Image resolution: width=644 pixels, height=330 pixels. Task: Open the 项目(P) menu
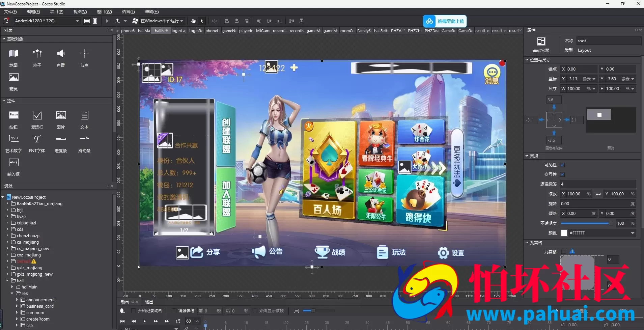click(x=57, y=12)
